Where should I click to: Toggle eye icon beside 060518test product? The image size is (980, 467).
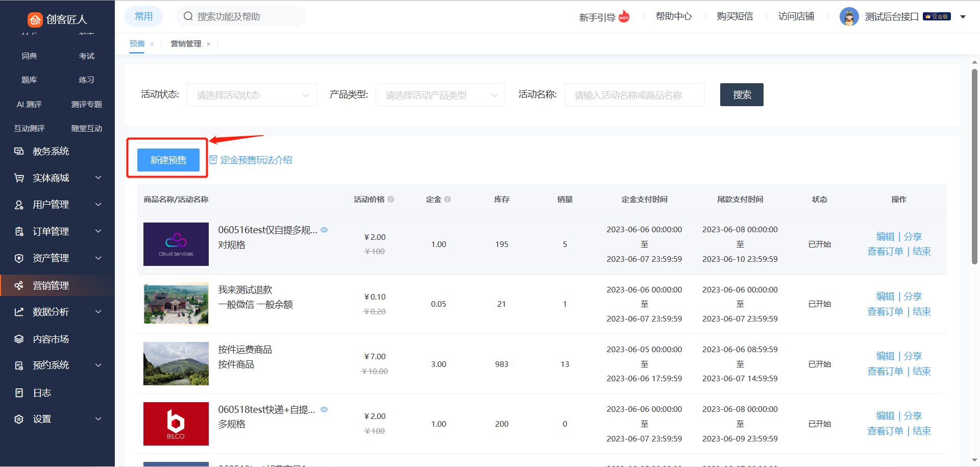[324, 409]
